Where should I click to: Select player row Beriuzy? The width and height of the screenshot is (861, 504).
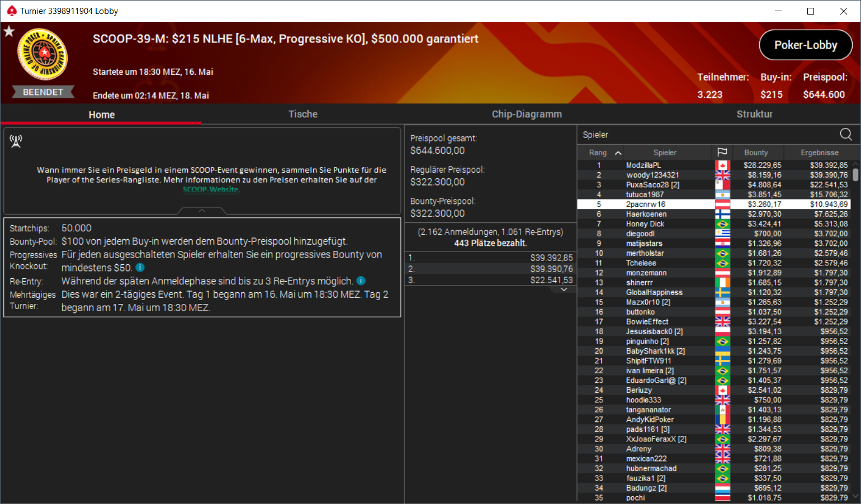[714, 390]
